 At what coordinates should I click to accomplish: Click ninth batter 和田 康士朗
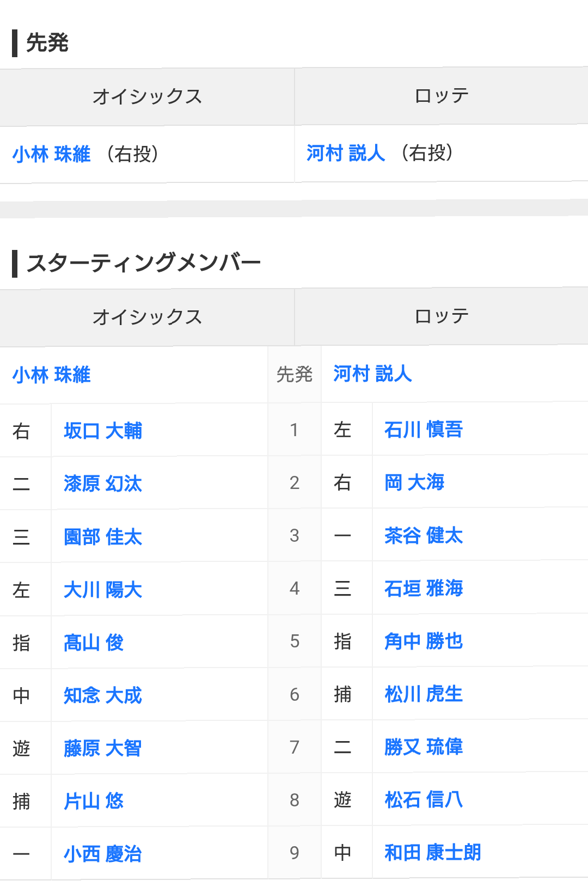tap(432, 853)
